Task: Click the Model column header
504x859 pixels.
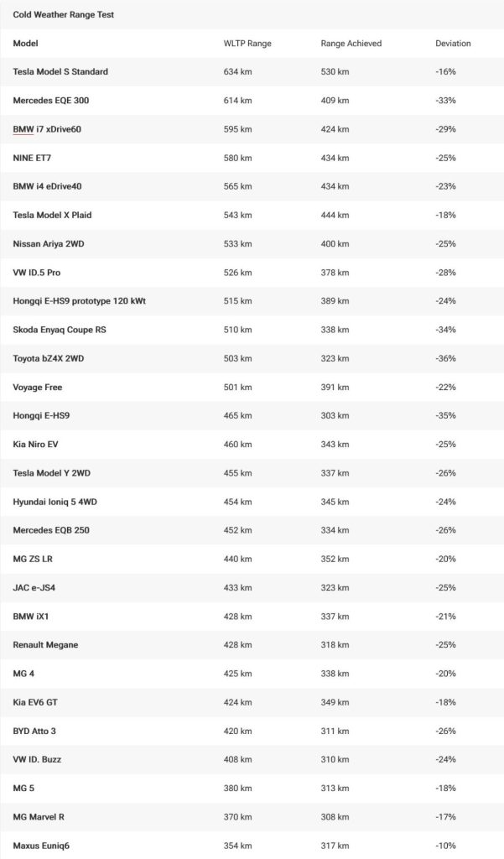Action: coord(26,44)
